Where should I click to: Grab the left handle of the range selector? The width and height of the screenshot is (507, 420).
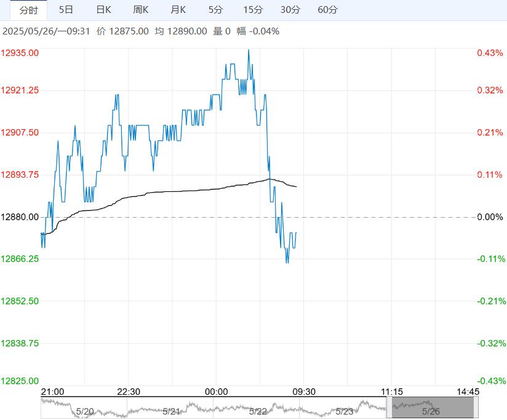pos(389,408)
